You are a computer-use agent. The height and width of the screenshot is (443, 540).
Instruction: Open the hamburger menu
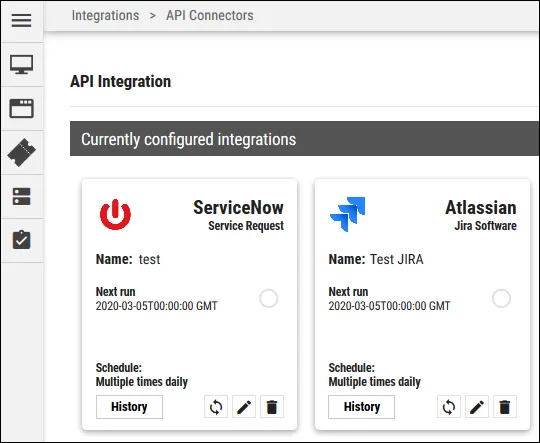[x=21, y=20]
